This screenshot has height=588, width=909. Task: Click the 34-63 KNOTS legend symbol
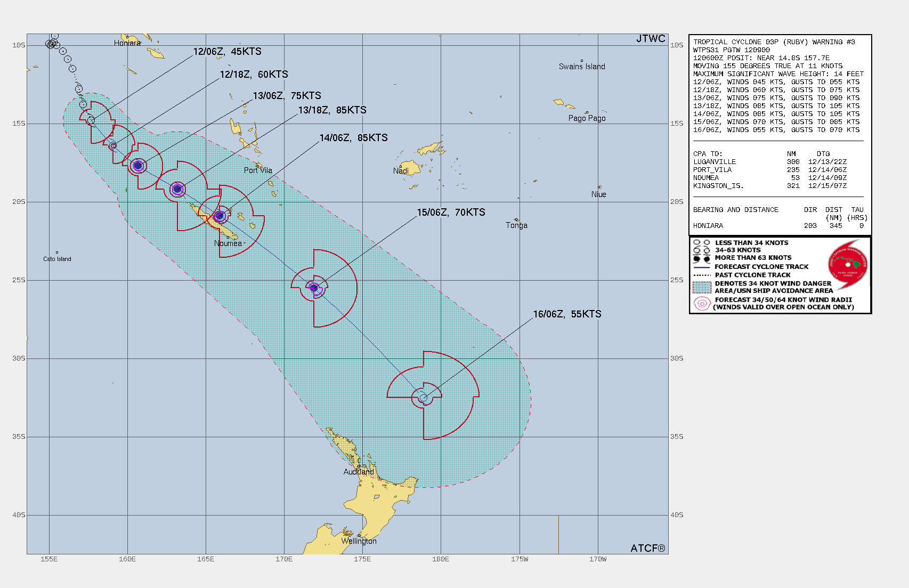702,250
